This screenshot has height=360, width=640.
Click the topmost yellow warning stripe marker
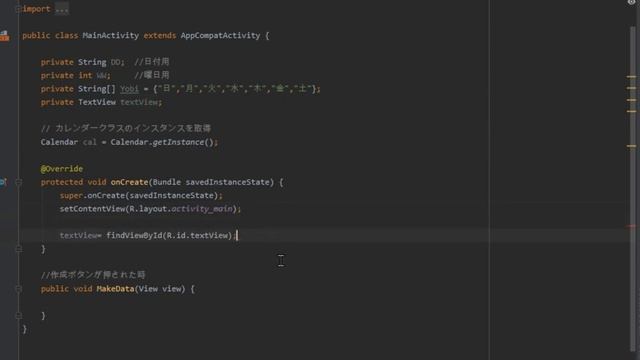click(x=631, y=76)
